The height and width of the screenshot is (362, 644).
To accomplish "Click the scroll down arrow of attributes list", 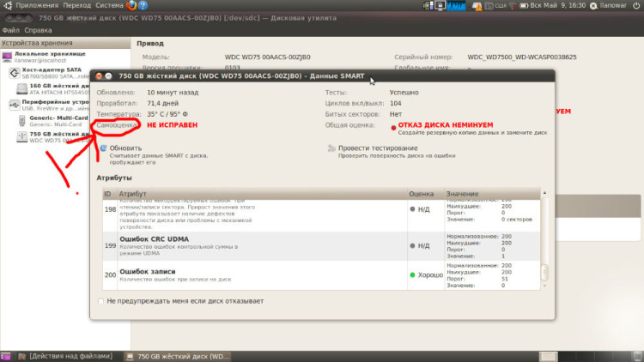I will tap(544, 286).
